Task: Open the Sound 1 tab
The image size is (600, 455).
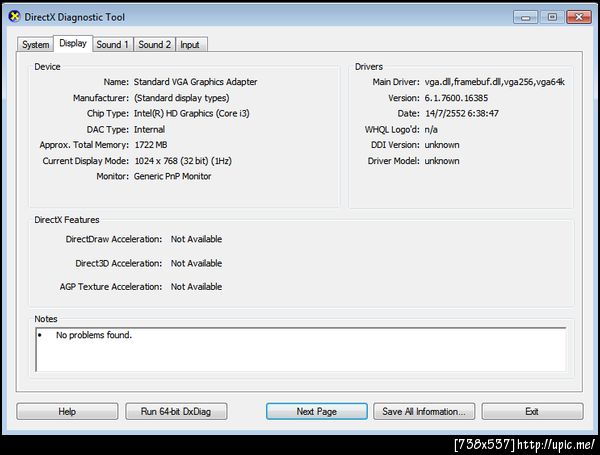Action: (x=112, y=44)
